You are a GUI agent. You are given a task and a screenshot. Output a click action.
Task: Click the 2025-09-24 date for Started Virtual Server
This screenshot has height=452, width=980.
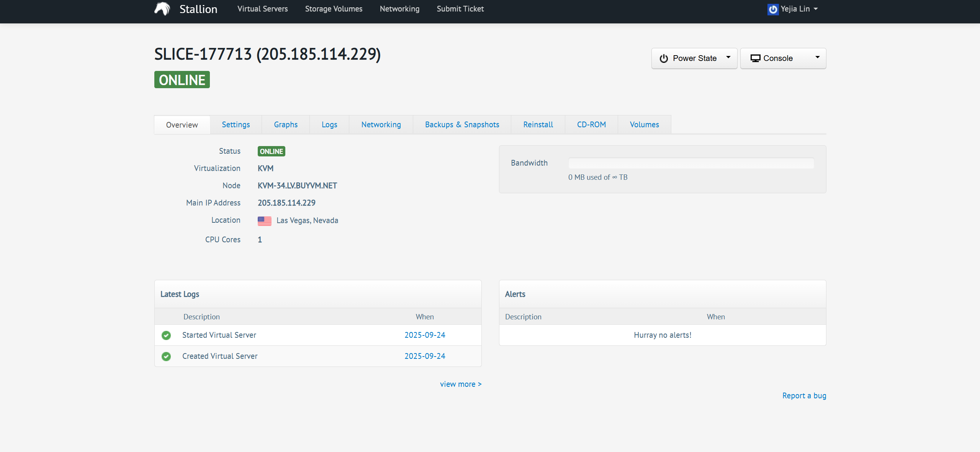point(425,335)
